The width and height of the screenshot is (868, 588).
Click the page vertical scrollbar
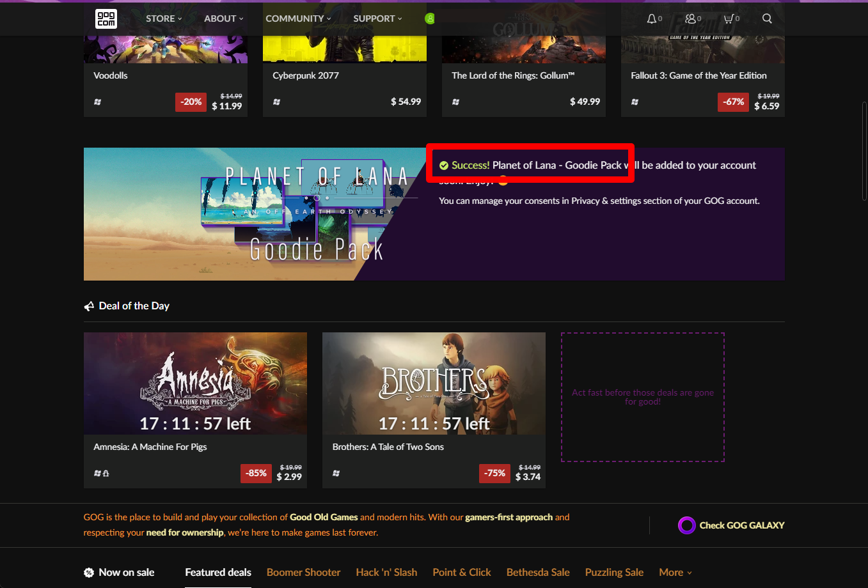[x=864, y=152]
